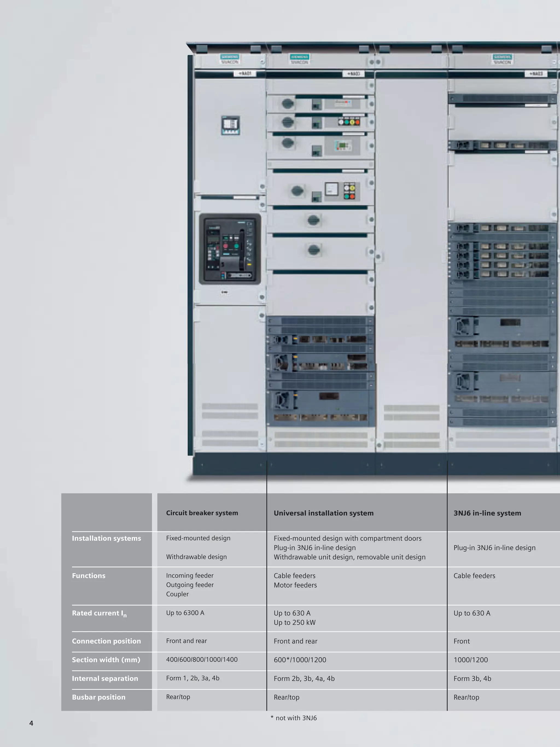Click the page number 4
The image size is (560, 747).
[x=31, y=723]
